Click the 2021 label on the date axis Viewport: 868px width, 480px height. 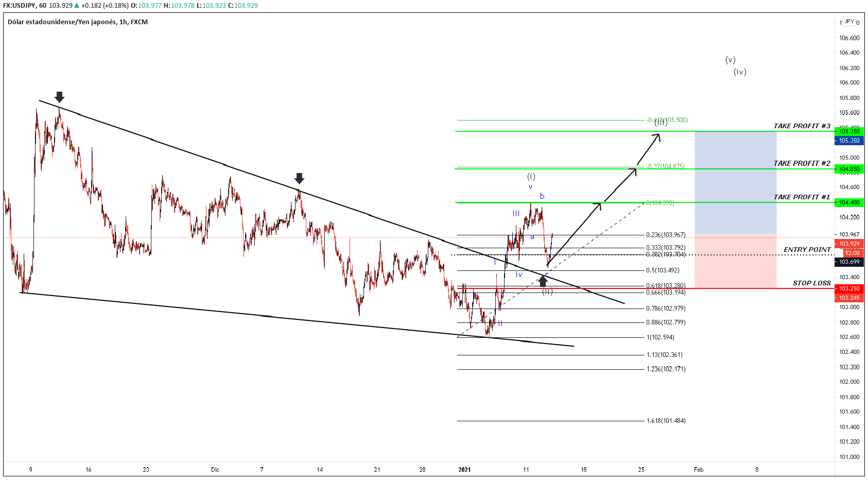464,470
